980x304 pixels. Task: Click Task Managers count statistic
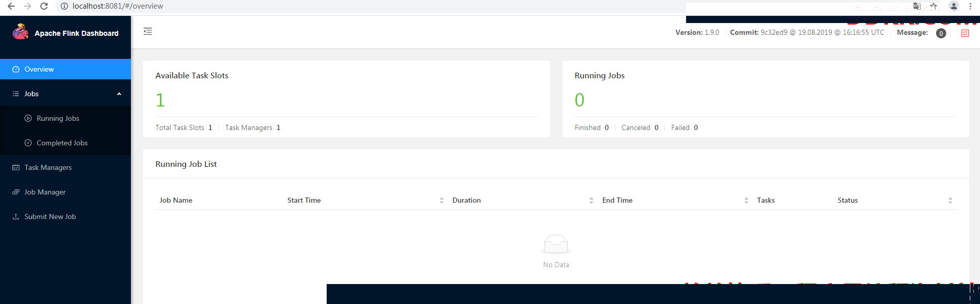[253, 127]
